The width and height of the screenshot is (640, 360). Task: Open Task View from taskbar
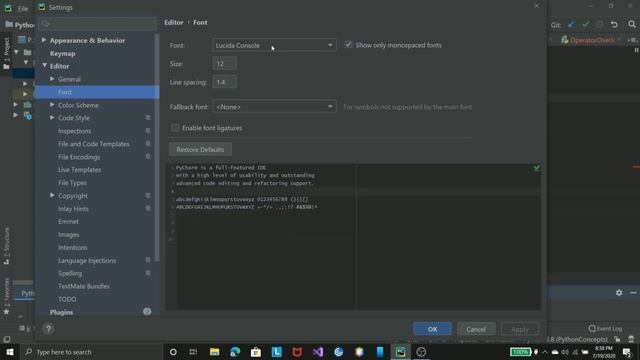[193, 352]
